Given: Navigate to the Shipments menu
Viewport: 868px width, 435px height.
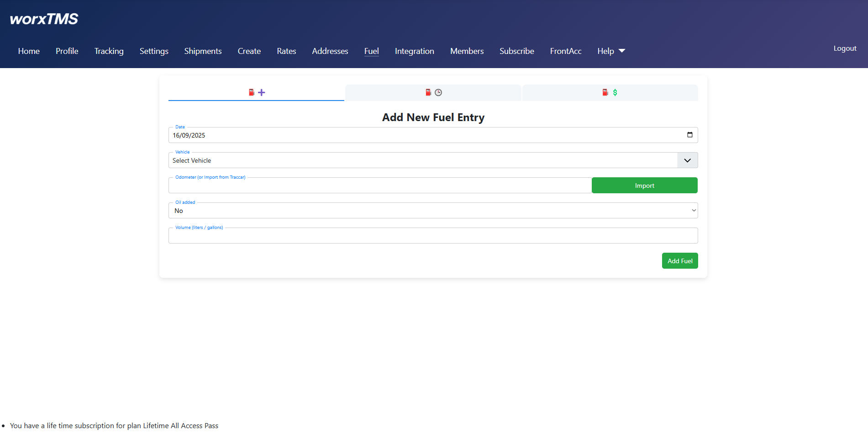Looking at the screenshot, I should coord(203,51).
